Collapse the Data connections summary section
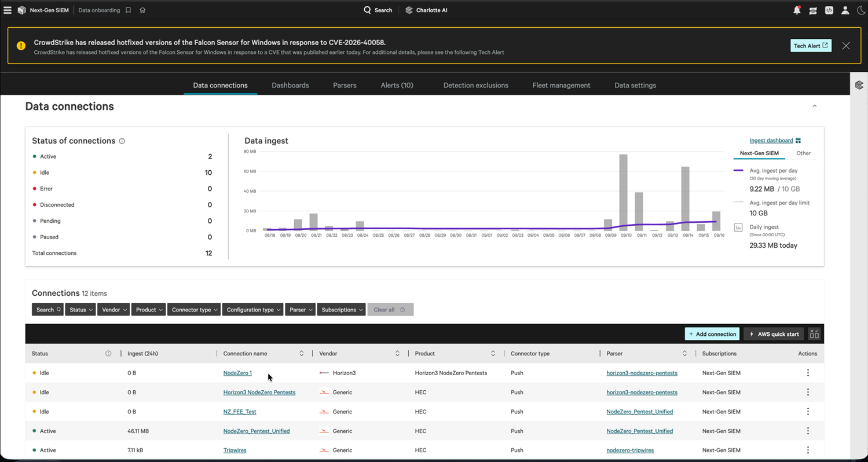Viewport: 868px width, 462px height. [814, 106]
